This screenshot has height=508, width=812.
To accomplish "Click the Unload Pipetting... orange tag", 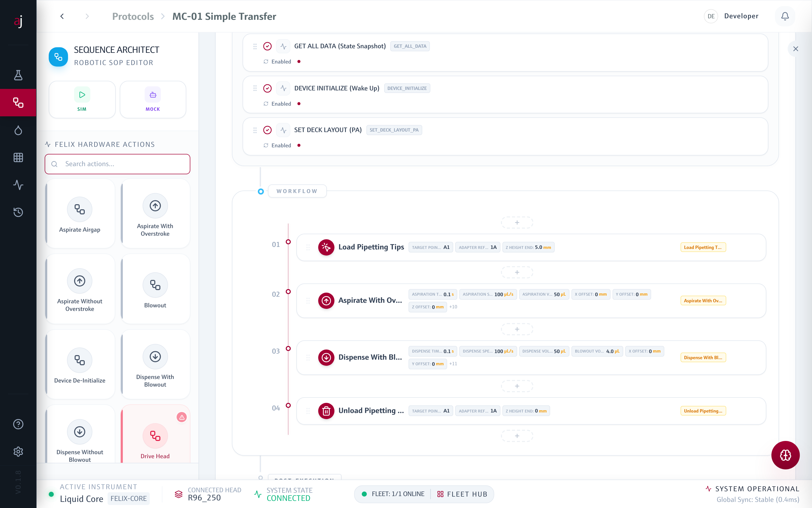I will (x=703, y=411).
